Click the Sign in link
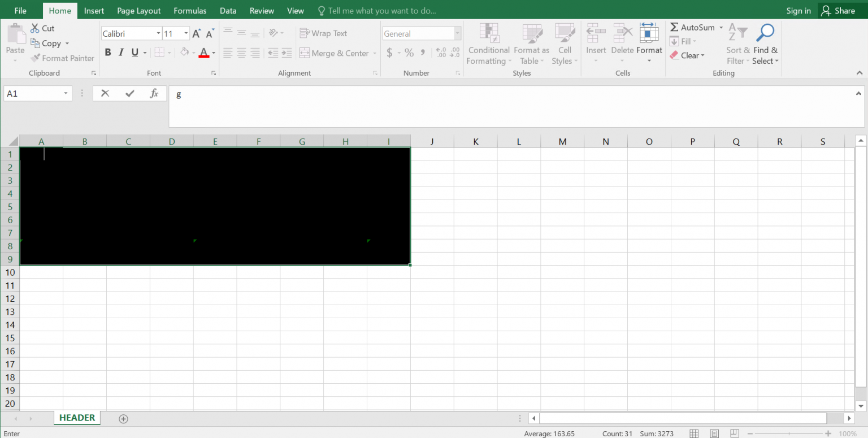This screenshot has height=438, width=868. point(798,10)
